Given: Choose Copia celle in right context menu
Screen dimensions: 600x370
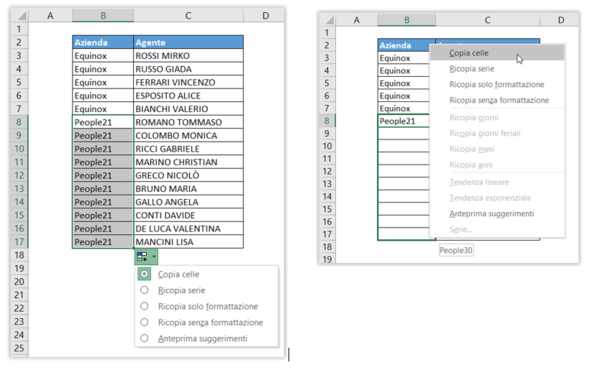Looking at the screenshot, I should [x=497, y=53].
